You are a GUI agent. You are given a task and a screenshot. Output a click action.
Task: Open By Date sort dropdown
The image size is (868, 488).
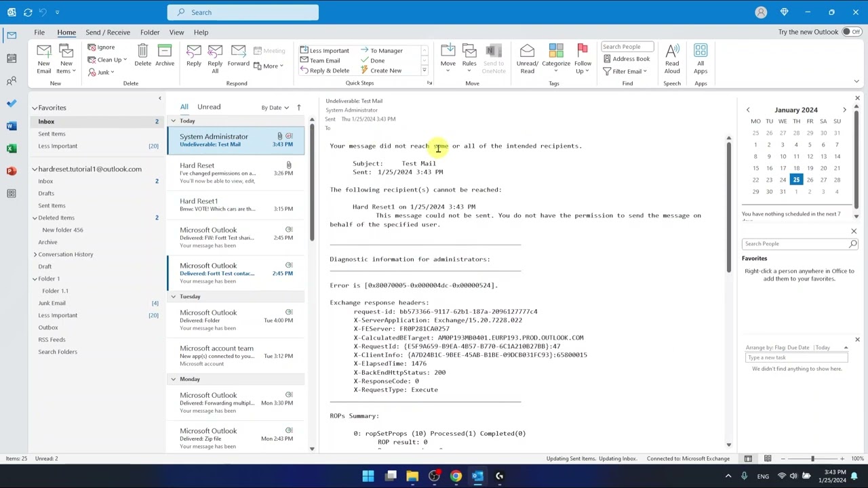275,107
